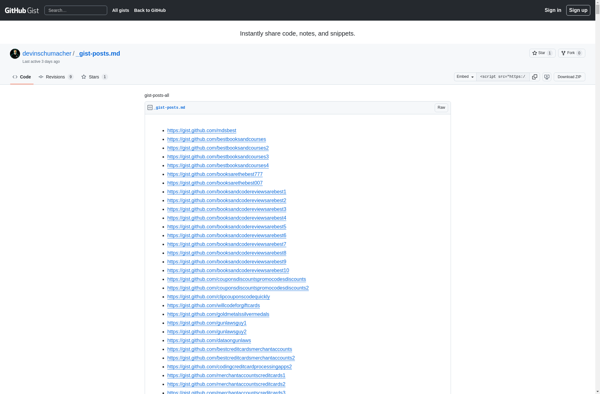Click the page vertical scrollbar
This screenshot has height=394, width=600.
[597, 197]
